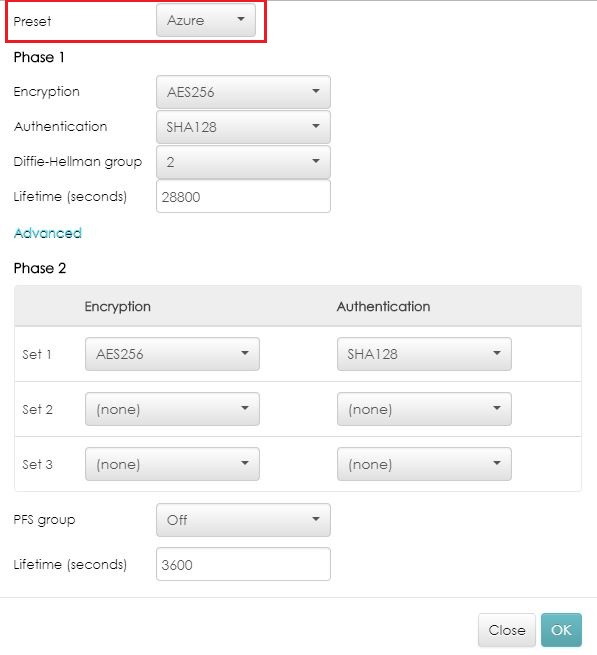
Task: Confirm settings with the OK button
Action: pos(561,630)
